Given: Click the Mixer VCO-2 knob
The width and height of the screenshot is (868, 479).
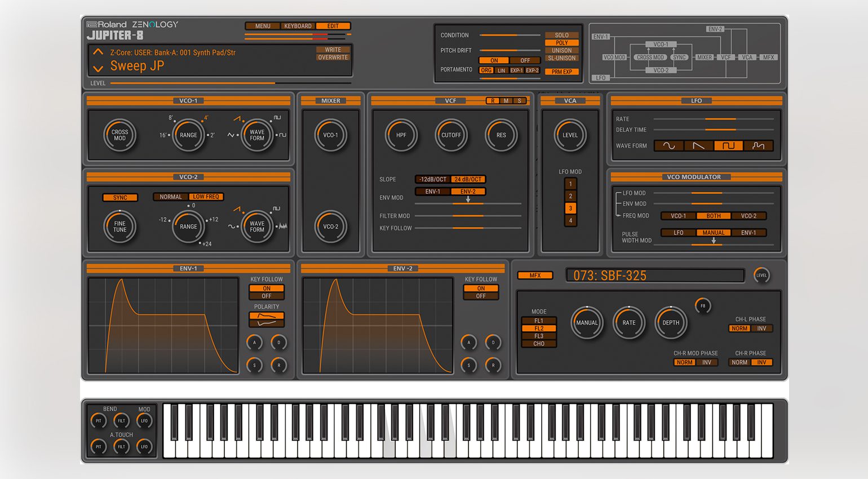Looking at the screenshot, I should point(331,227).
